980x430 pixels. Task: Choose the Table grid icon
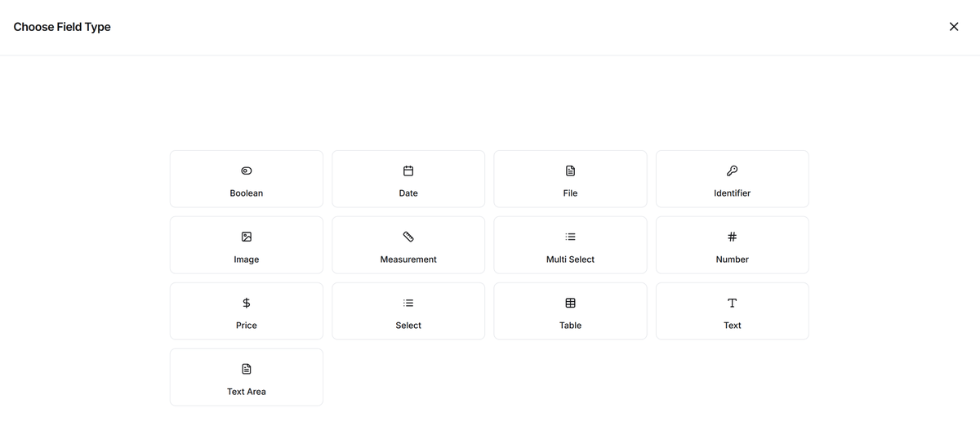(571, 303)
